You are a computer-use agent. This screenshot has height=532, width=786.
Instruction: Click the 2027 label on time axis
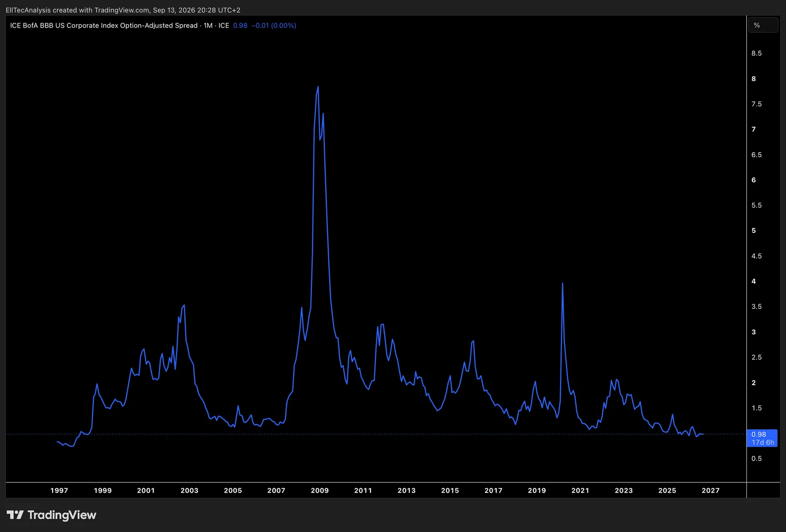click(711, 490)
